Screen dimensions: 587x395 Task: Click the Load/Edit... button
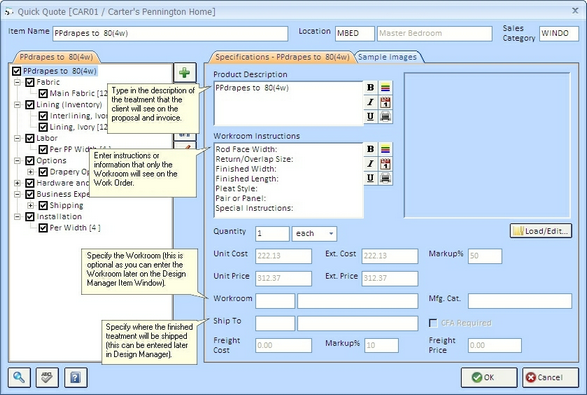(x=541, y=231)
